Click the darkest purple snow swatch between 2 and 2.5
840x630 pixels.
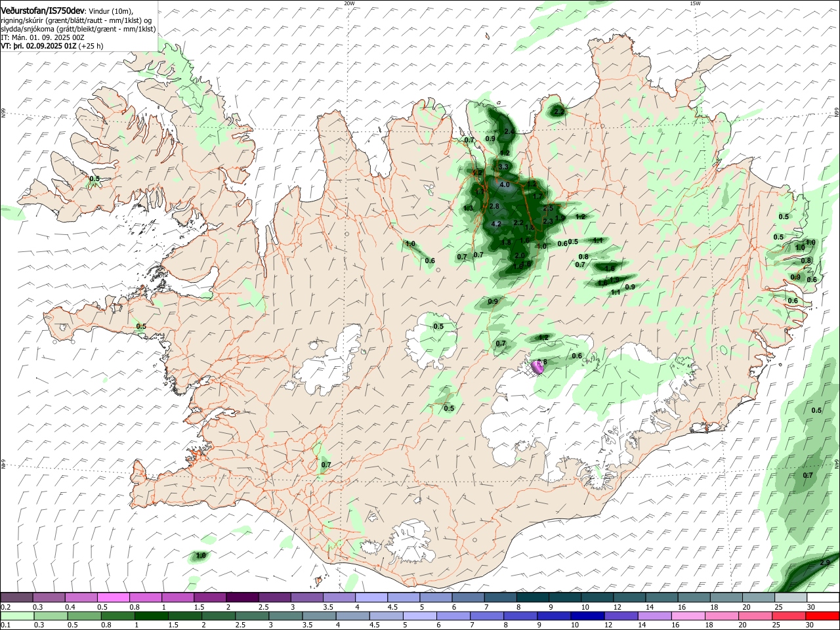[241, 597]
